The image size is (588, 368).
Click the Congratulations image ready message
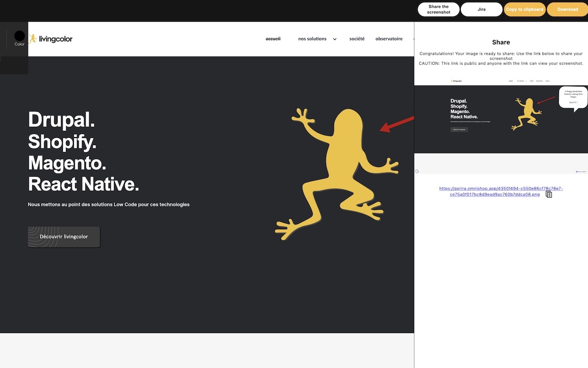click(501, 56)
